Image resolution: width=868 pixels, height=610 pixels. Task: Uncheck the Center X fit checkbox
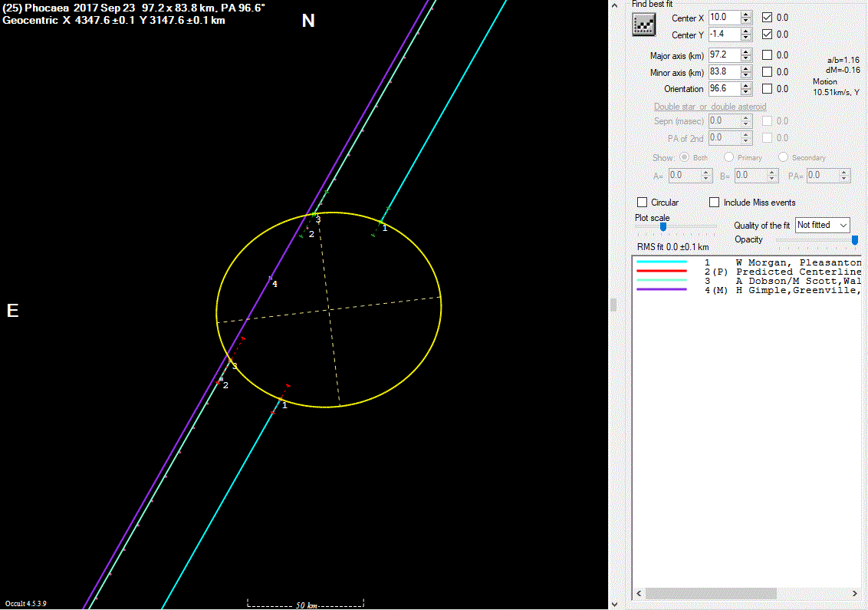pos(768,18)
